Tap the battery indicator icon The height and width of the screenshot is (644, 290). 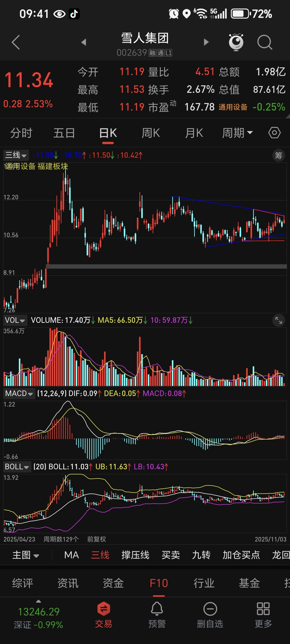tap(240, 14)
